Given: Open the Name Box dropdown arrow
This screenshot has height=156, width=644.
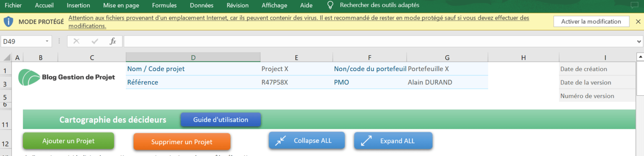Looking at the screenshot, I should (x=47, y=41).
